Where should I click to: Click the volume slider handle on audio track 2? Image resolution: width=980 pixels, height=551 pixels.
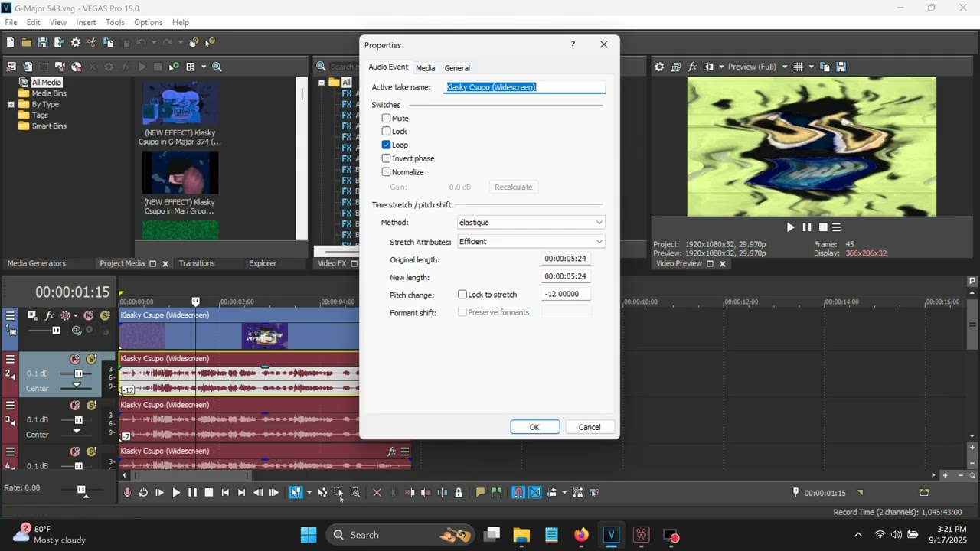tap(78, 374)
